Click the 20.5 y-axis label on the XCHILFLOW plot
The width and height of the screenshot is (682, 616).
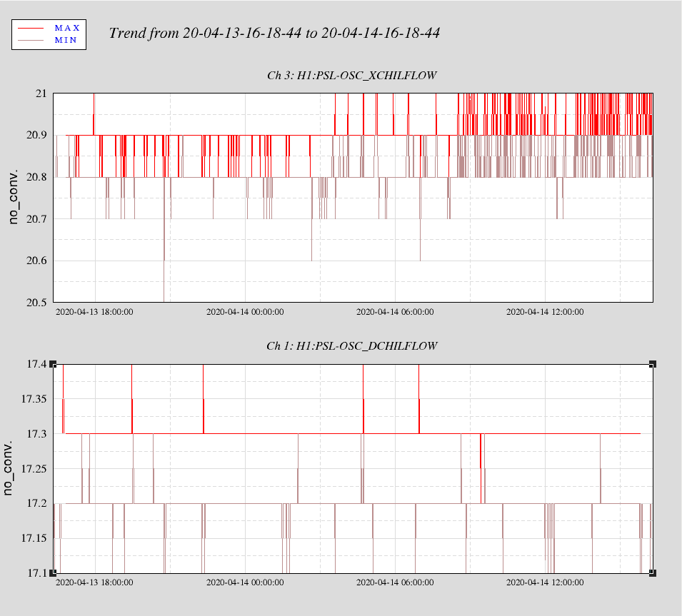point(36,303)
